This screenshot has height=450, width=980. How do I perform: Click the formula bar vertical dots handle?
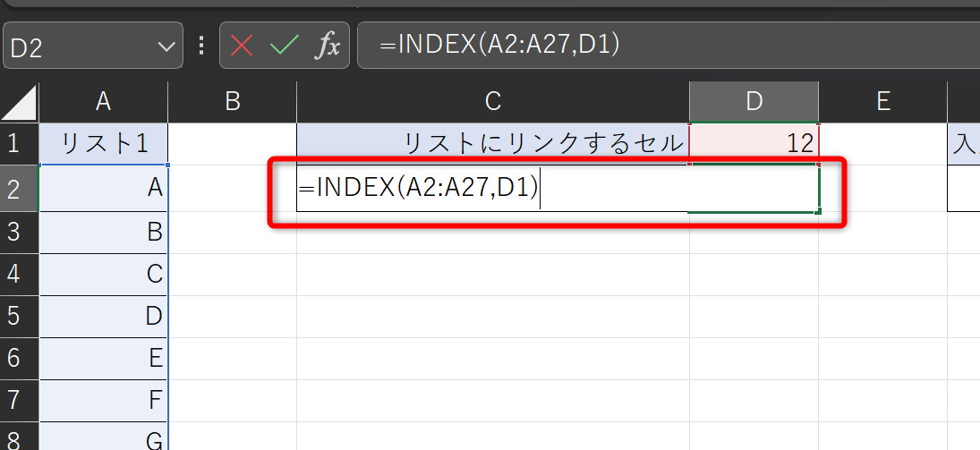pos(201,46)
